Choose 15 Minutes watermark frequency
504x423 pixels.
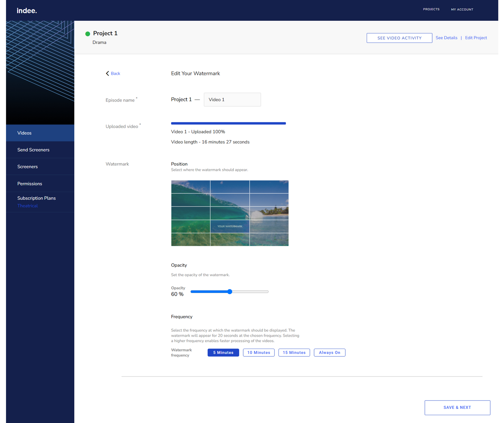(x=294, y=352)
